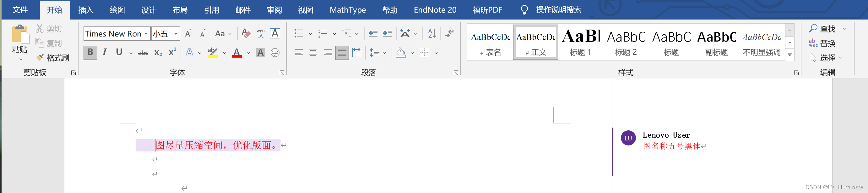Viewport: 868px width, 193px height.
Task: Click the multilevel list icon
Action: pos(347,33)
